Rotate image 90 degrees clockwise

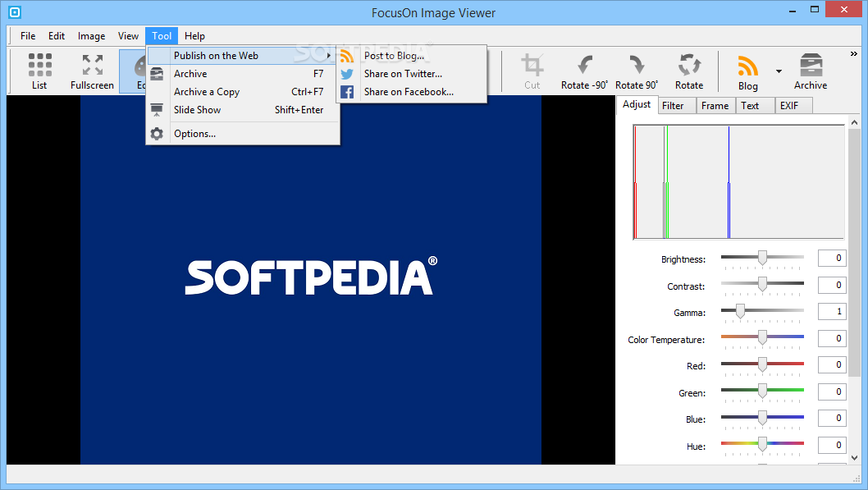pyautogui.click(x=637, y=71)
